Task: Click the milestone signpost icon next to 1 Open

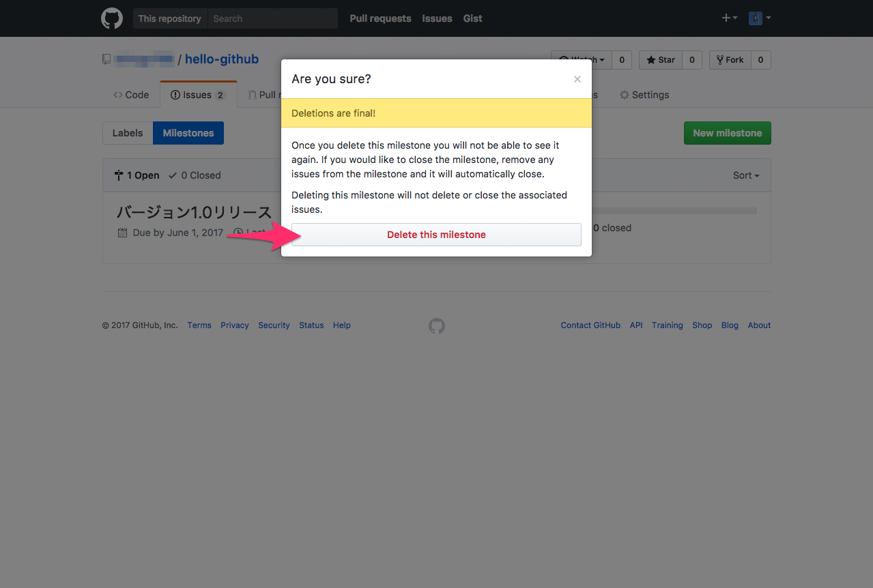Action: 119,175
